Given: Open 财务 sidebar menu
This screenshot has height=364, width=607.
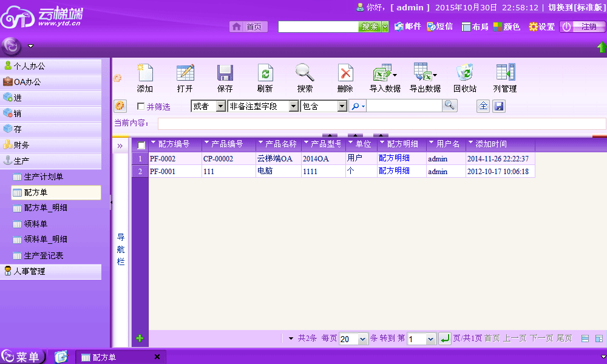Looking at the screenshot, I should (51, 145).
